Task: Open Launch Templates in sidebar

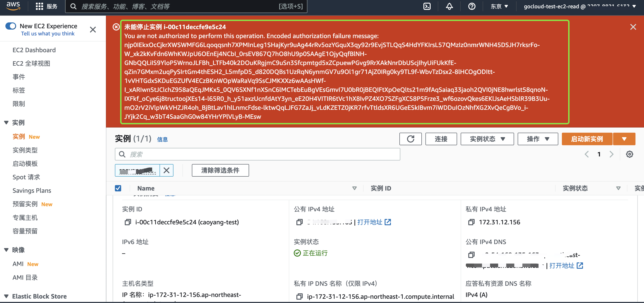Action: (25, 164)
